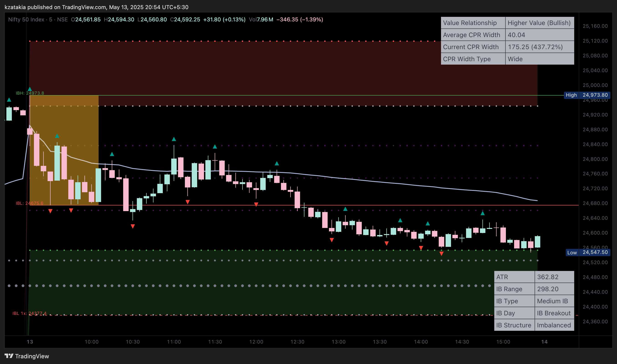This screenshot has height=364, width=617.
Task: Click the 24,680.00 price scale label
Action: (x=595, y=203)
